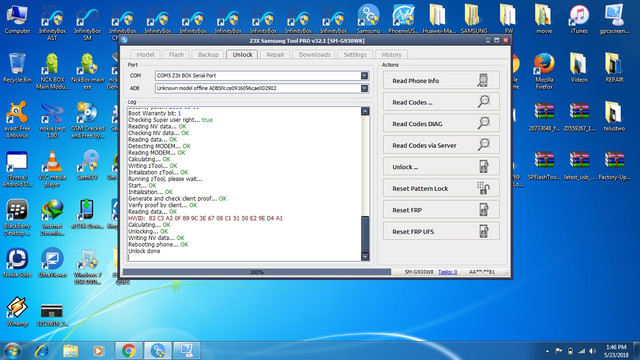Open Internet Explorer from the taskbar
This screenshot has height=360, width=640.
pyautogui.click(x=42, y=351)
